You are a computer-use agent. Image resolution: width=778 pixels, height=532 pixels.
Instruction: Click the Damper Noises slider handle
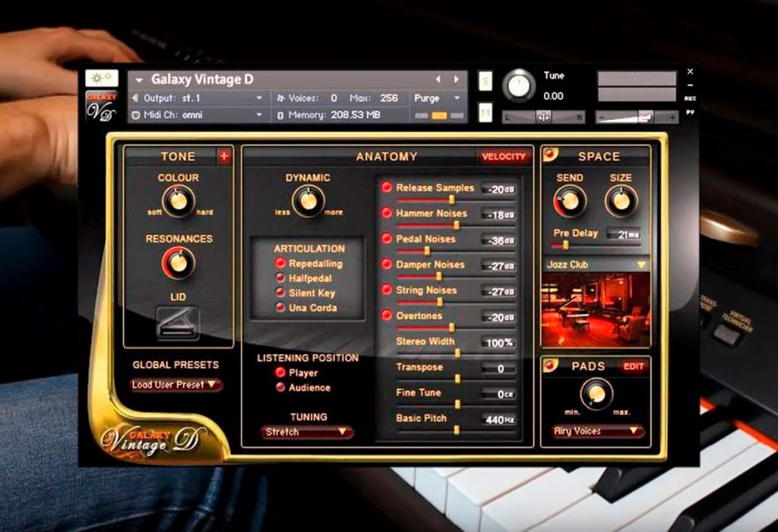(x=438, y=277)
